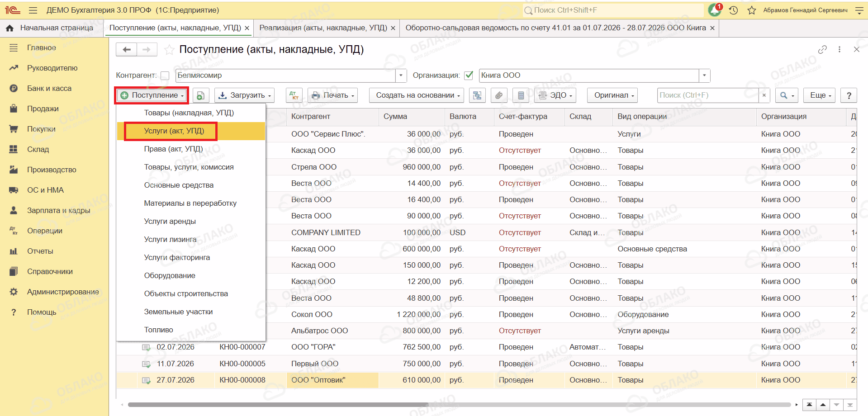
Task: Uncheck the Организация filter checkbox
Action: click(x=469, y=76)
